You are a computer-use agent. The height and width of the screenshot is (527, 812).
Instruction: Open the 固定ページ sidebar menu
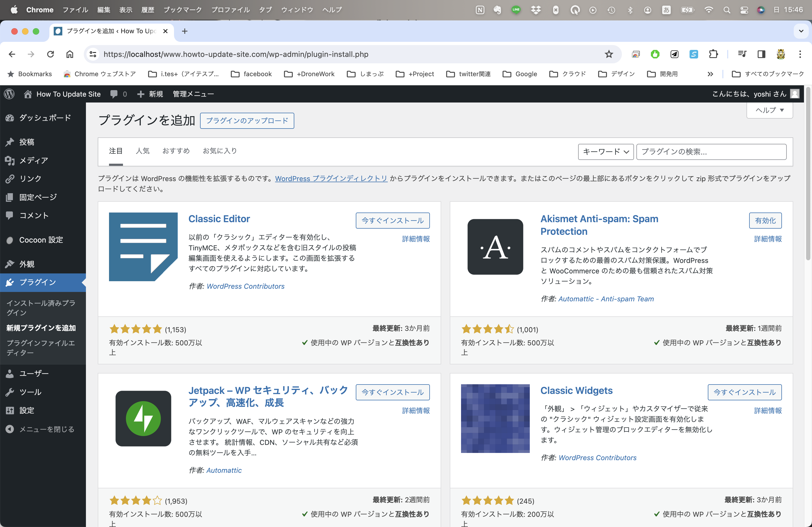[x=43, y=197]
